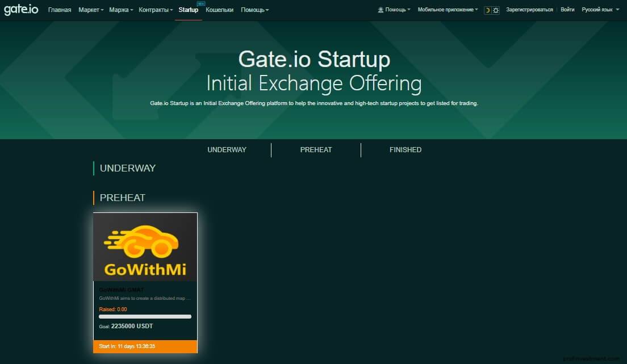Viewport: 627px width, 364px height.
Task: Click the GoWithMi description text
Action: 145,298
